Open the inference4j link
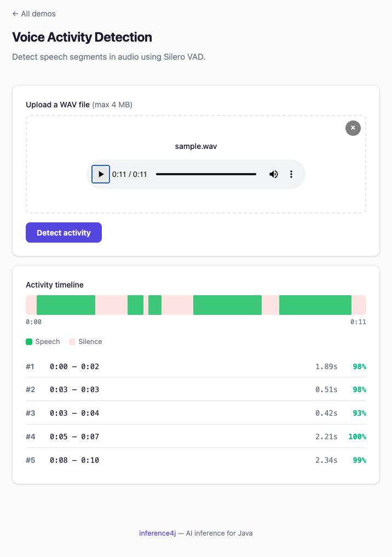Image resolution: width=392 pixels, height=557 pixels. [158, 533]
